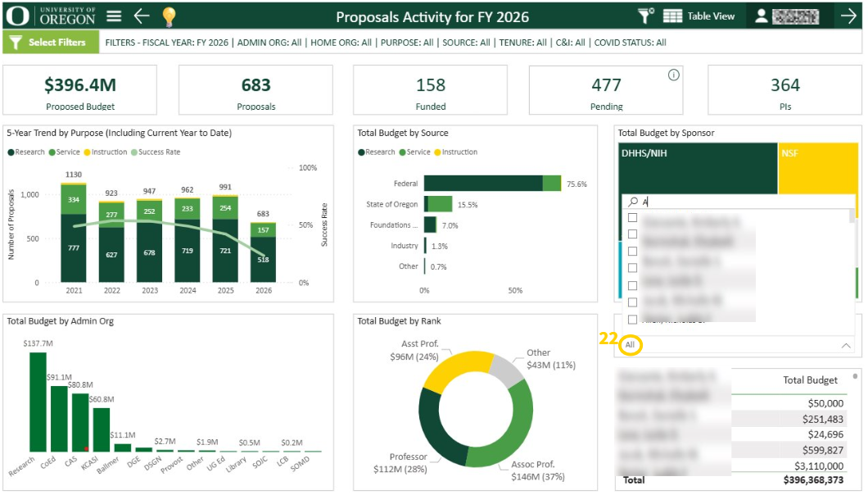The image size is (868, 495).
Task: Select the Research $137.7M admin org bar
Action: (x=38, y=402)
